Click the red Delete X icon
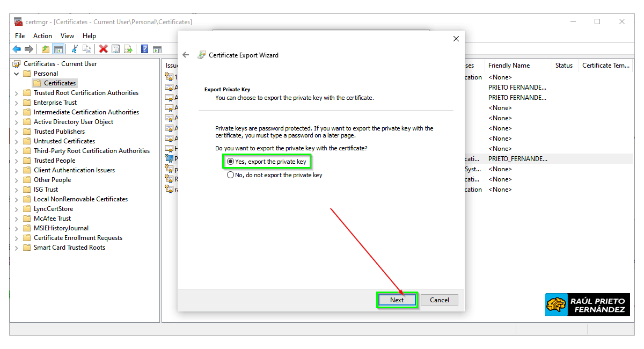This screenshot has width=644, height=349. coord(103,49)
